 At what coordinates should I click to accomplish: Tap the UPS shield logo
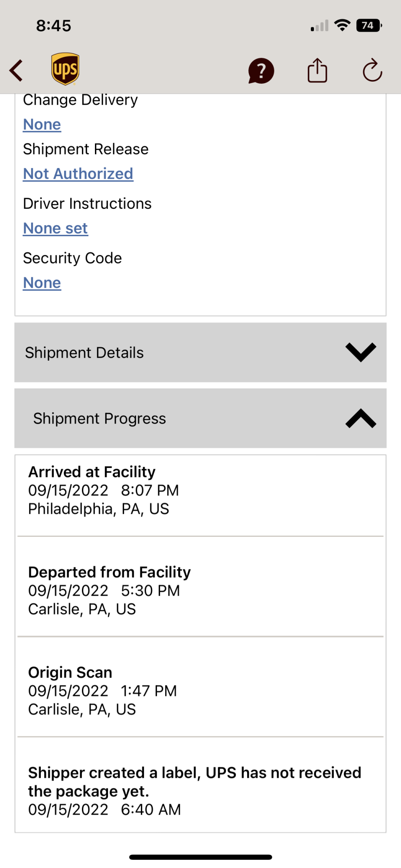tap(65, 69)
